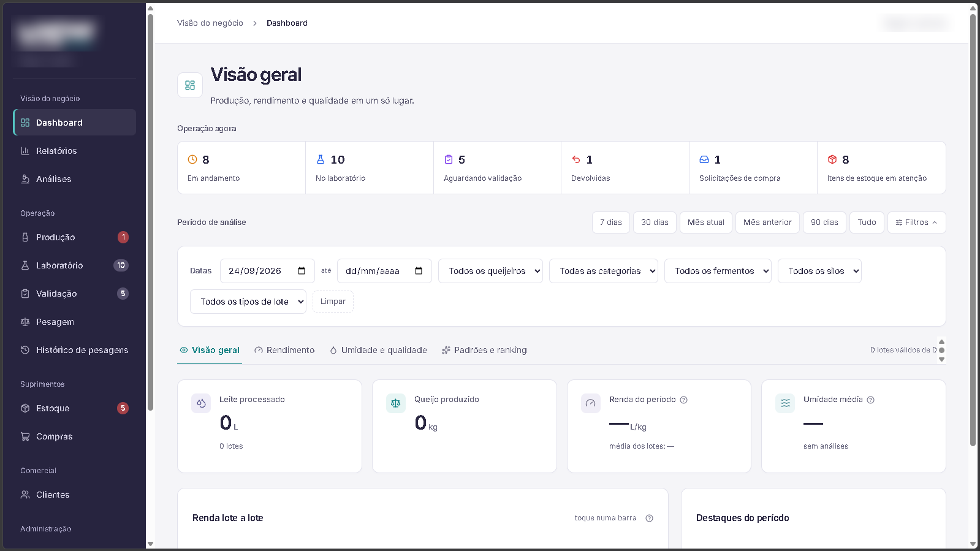Open the Todos os tipos de lote dropdown

tap(248, 302)
